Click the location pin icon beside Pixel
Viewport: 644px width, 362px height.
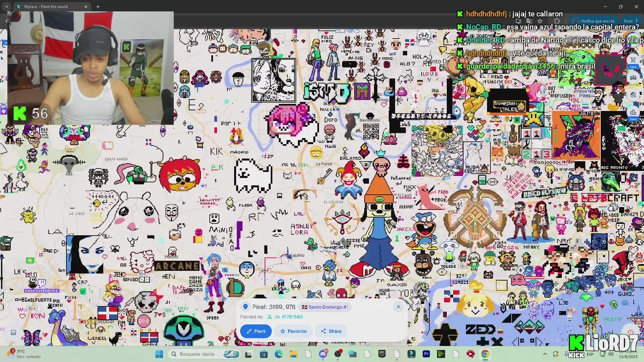click(x=246, y=307)
